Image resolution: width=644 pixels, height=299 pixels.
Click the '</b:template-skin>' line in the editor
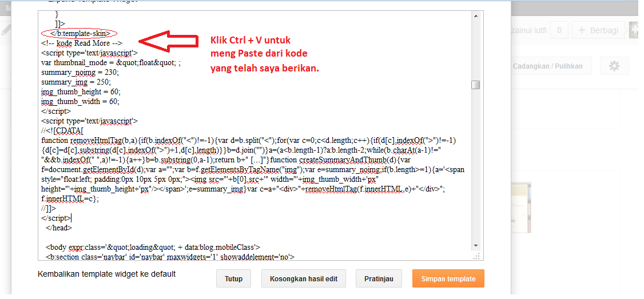coord(79,33)
